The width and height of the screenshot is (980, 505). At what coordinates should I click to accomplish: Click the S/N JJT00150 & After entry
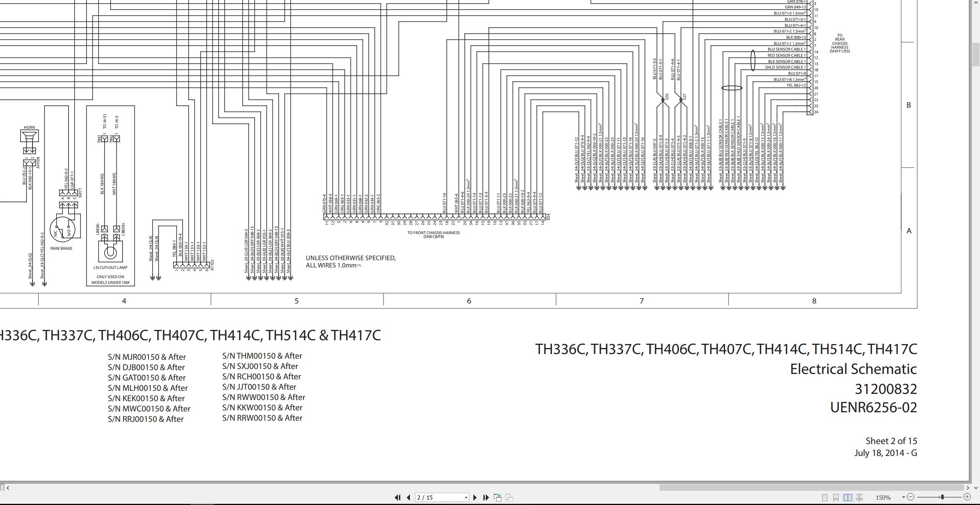pos(259,387)
